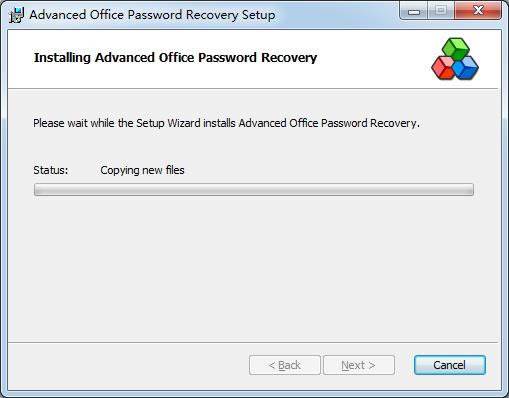This screenshot has width=509, height=398.
Task: Click the grayed-out maximize button
Action: click(441, 11)
